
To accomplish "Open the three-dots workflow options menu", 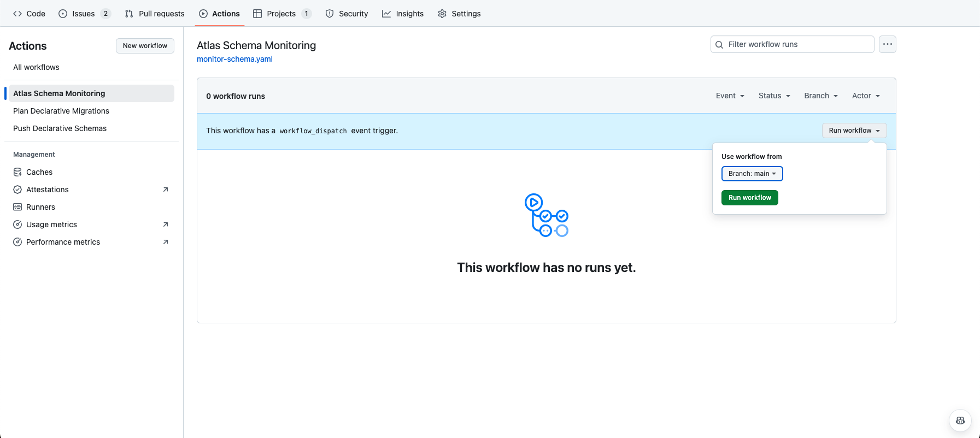I will click(887, 44).
